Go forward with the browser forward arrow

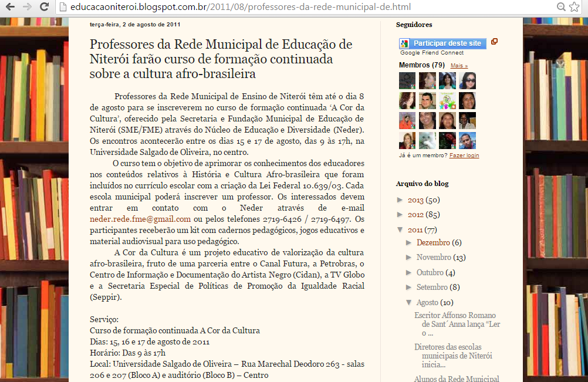27,6
